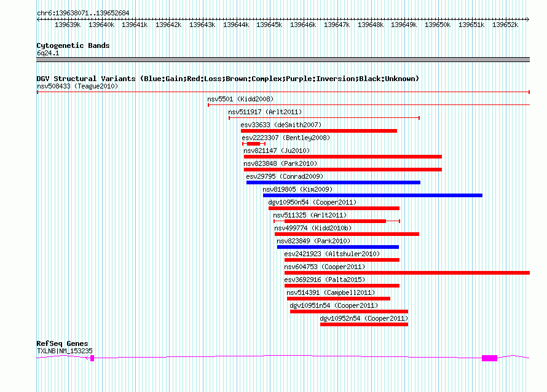
Task: Open the nsv604753 (Cooper2011) red bar
Action: (x=407, y=273)
